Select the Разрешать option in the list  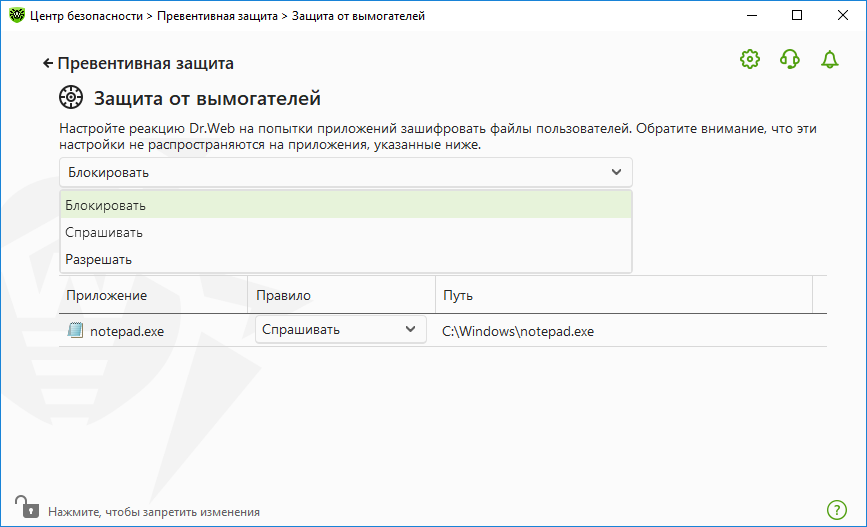[346, 259]
